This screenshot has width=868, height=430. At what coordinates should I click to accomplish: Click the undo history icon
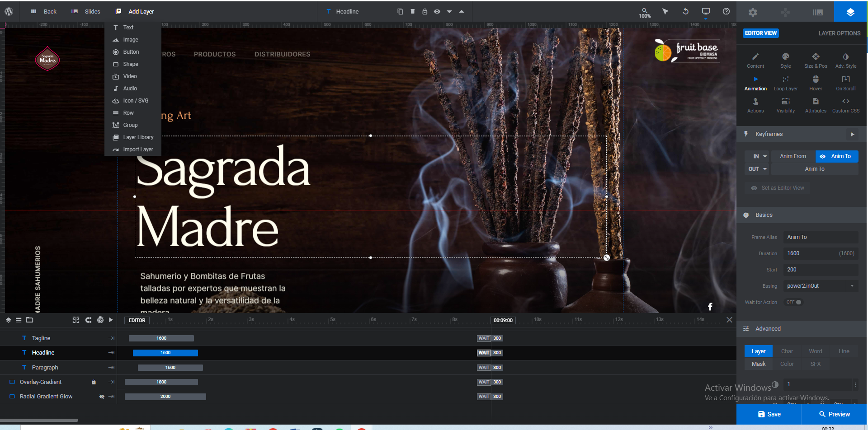coord(685,11)
